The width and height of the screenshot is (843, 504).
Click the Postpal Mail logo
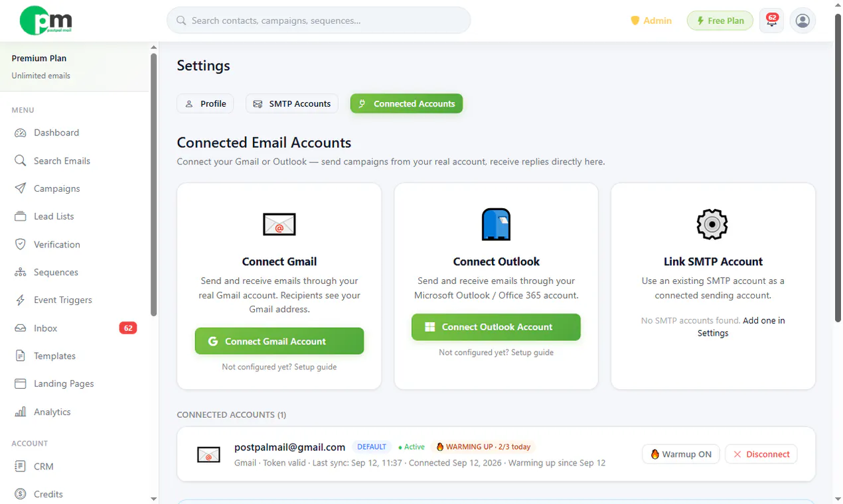[x=46, y=21]
